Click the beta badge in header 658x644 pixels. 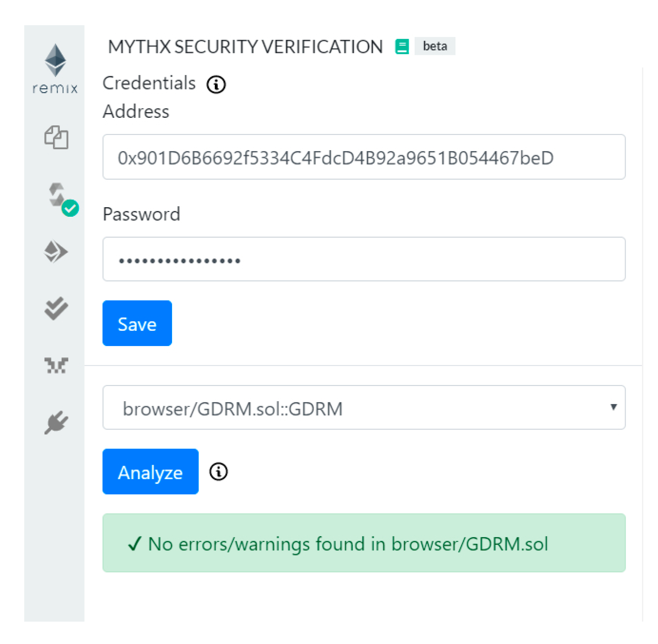pyautogui.click(x=435, y=46)
